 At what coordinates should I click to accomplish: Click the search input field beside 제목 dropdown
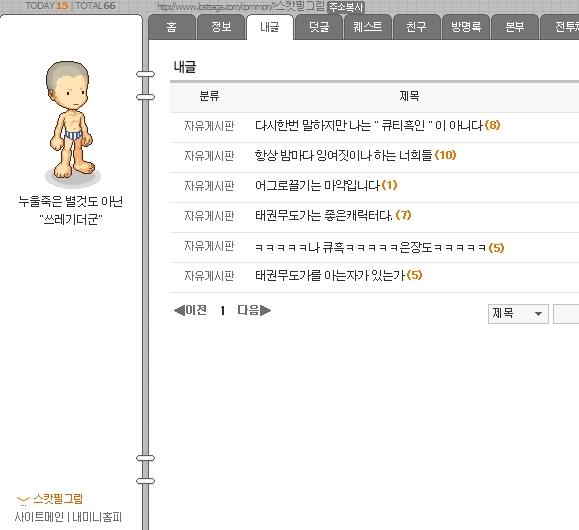point(566,314)
